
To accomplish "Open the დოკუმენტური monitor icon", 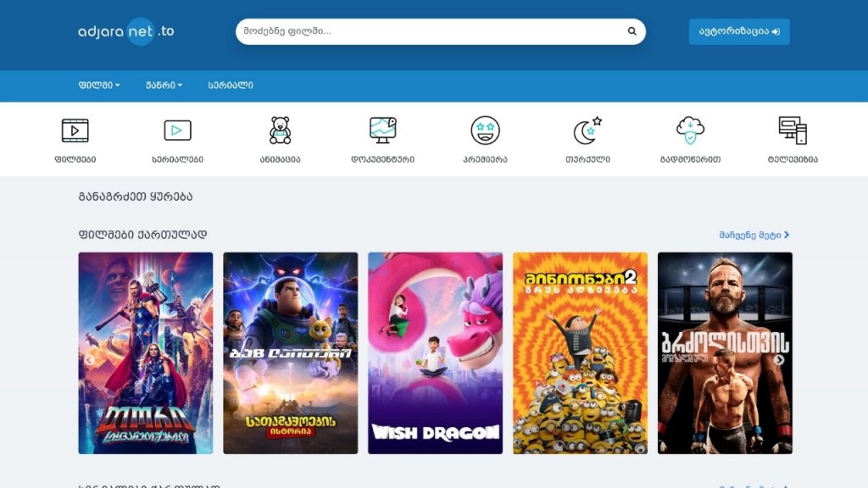I will tap(383, 130).
